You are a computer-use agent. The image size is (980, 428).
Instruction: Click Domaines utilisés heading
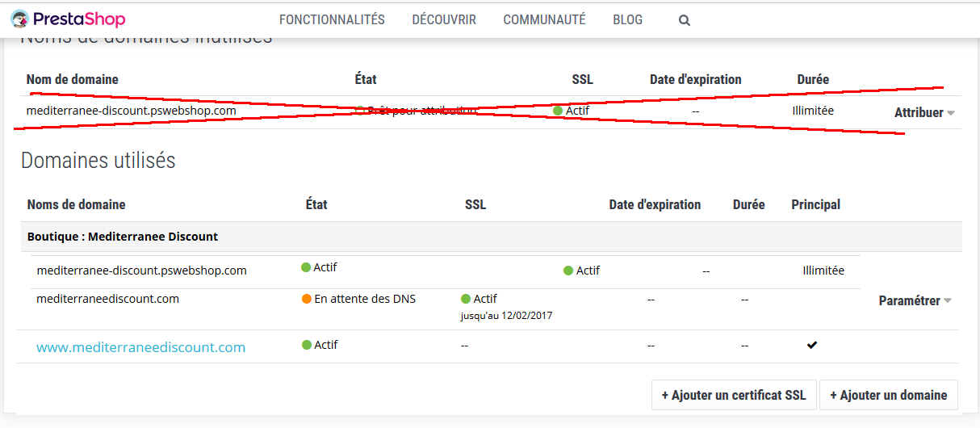[x=98, y=161]
